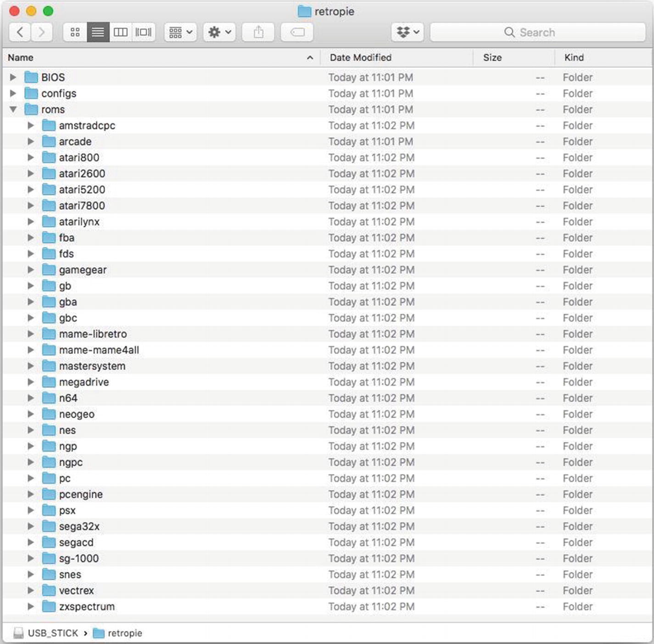Screen dimensions: 654x644
Task: Select the pc folder name
Action: [65, 478]
